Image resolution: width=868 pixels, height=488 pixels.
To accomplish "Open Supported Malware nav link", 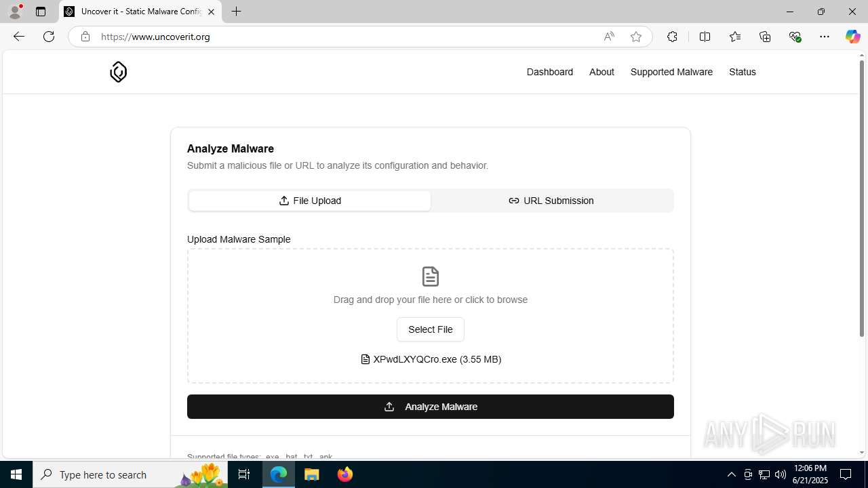I will [x=671, y=72].
